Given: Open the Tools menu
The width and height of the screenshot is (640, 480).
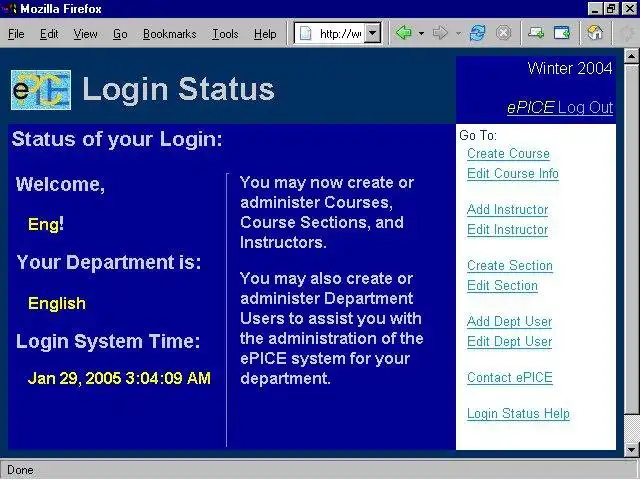Looking at the screenshot, I should (x=225, y=34).
